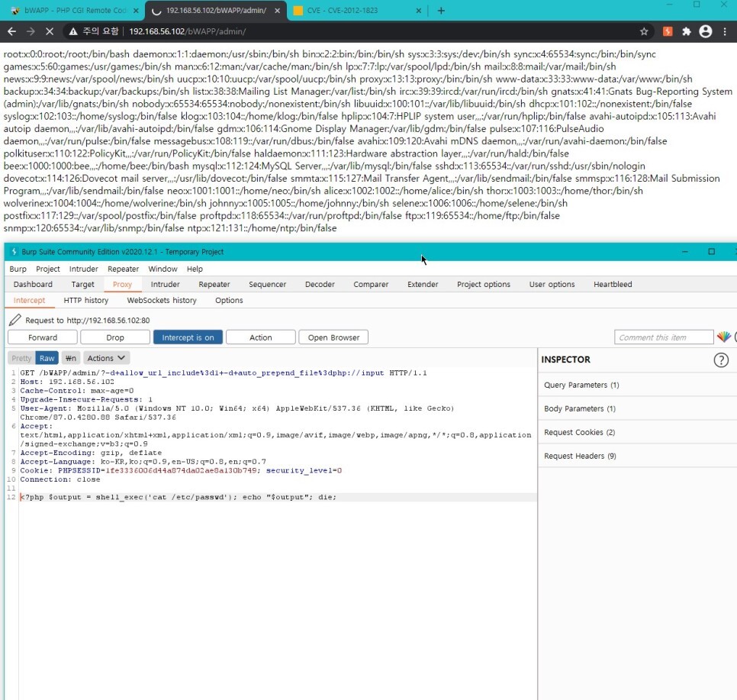The image size is (737, 700).
Task: Click the GET request line in editor
Action: click(224, 373)
